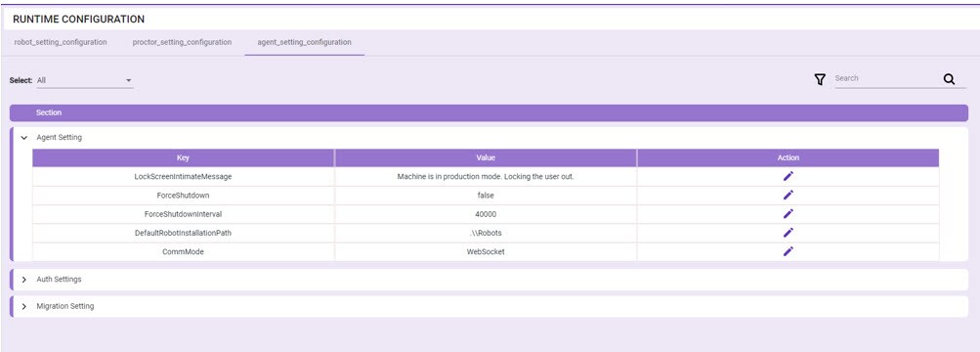This screenshot has height=352, width=980.
Task: Click the Key column header
Action: point(183,157)
